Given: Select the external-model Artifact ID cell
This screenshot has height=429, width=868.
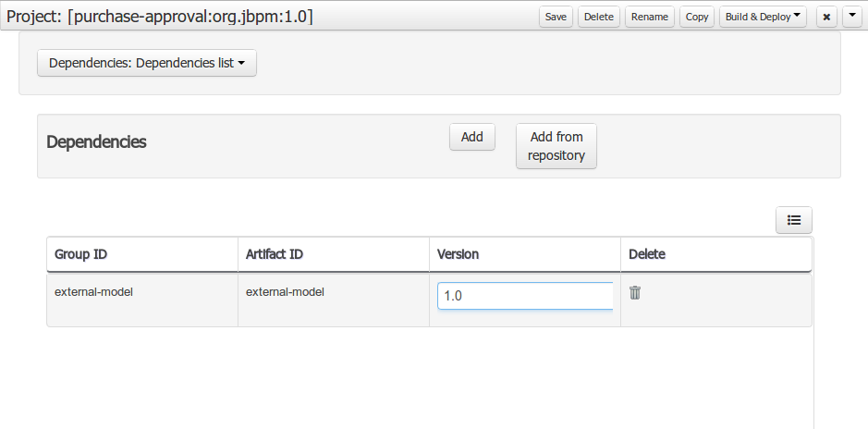Looking at the screenshot, I should (x=285, y=292).
